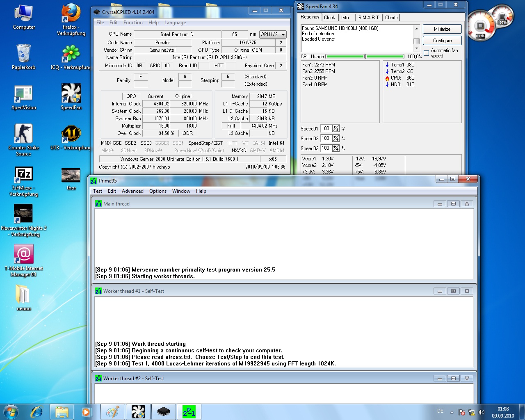Switch to the S.M.A.R.T. tab in SpeedFan
Screen dimensions: 525x420
click(x=369, y=18)
